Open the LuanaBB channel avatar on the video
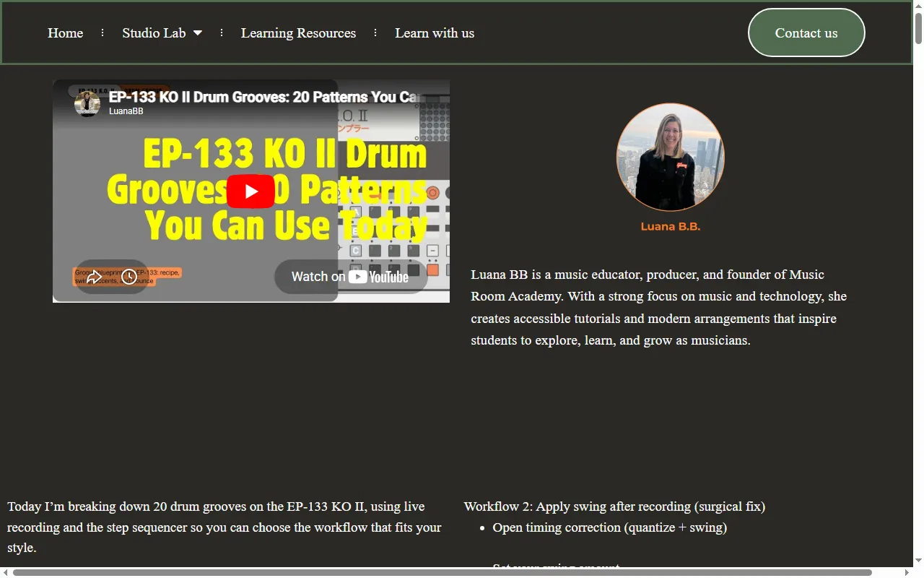 tap(87, 103)
